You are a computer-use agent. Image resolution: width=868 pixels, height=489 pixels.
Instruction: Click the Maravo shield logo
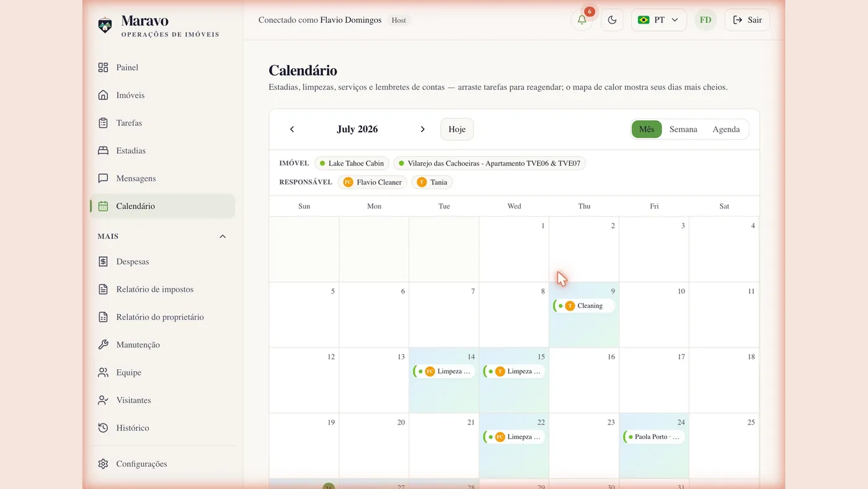(105, 26)
